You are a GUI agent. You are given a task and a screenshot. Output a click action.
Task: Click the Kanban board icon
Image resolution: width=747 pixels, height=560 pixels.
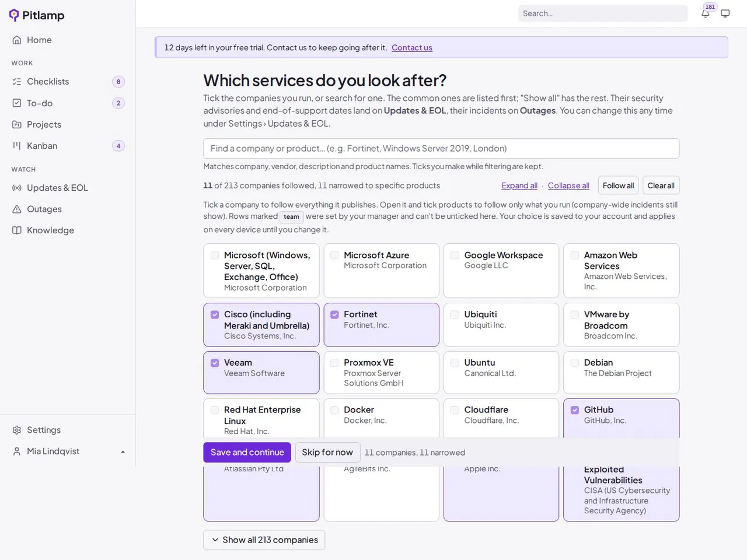17,146
